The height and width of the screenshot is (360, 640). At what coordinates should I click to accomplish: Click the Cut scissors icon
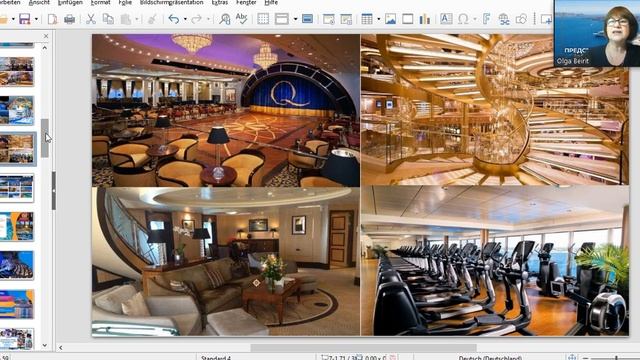pos(91,19)
